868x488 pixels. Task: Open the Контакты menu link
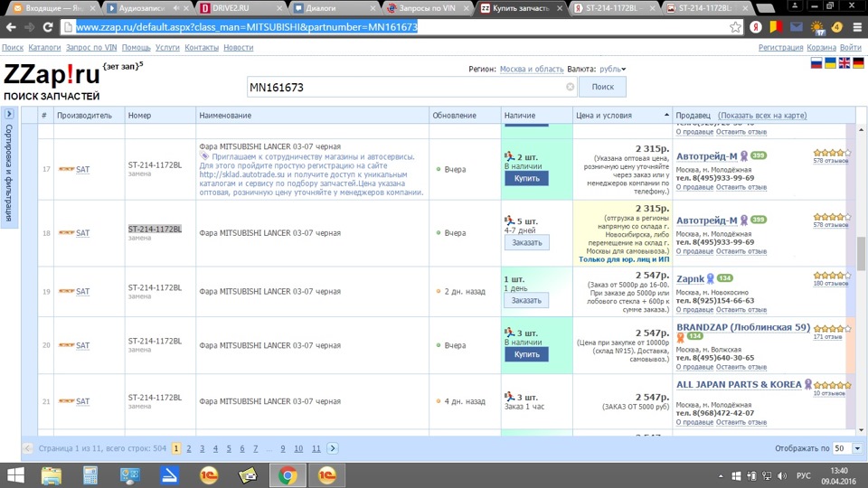pyautogui.click(x=202, y=48)
